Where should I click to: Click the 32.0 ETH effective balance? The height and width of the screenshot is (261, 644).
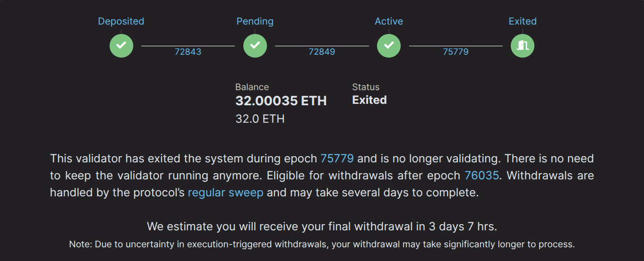[260, 118]
